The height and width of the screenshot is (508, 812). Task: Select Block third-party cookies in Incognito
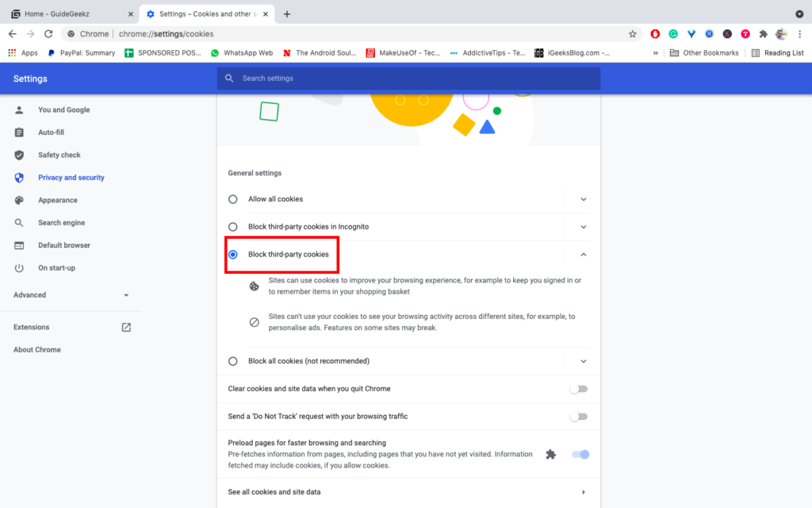pos(233,227)
